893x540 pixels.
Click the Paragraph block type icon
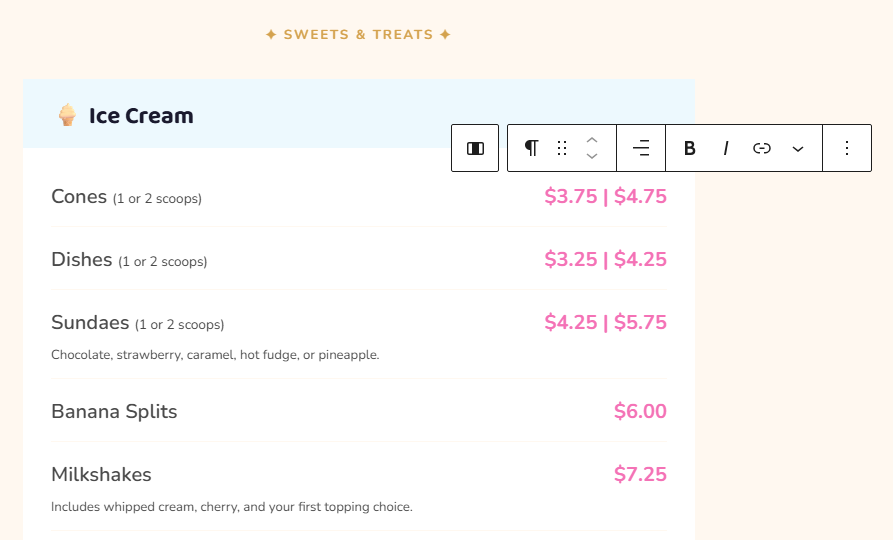(531, 148)
